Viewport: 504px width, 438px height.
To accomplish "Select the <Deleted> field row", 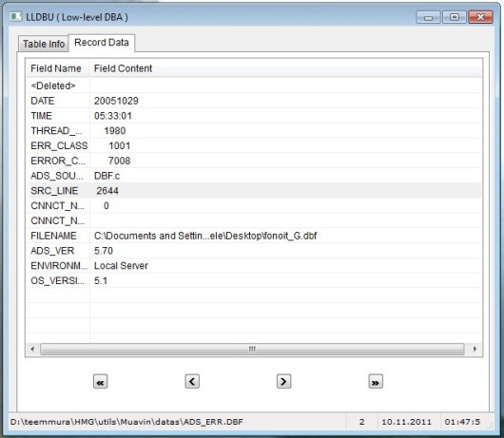I will point(254,86).
